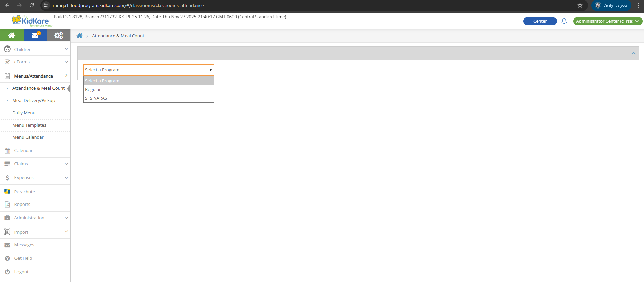
Task: Reload the page in browser
Action: pyautogui.click(x=31, y=5)
